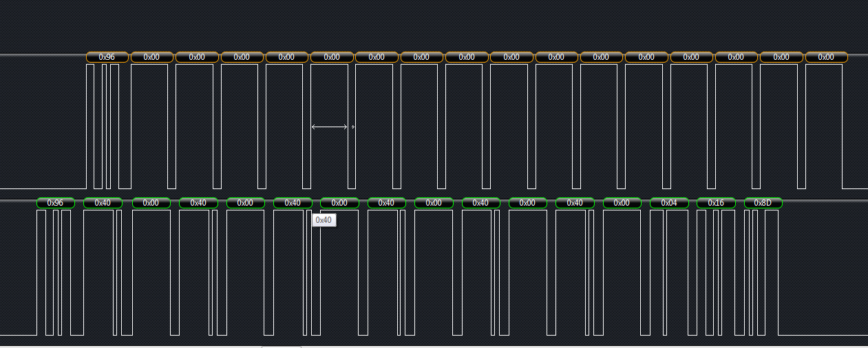The height and width of the screenshot is (348, 868).
Task: Select the last orange 0x00 label in the top channel
Action: 827,57
